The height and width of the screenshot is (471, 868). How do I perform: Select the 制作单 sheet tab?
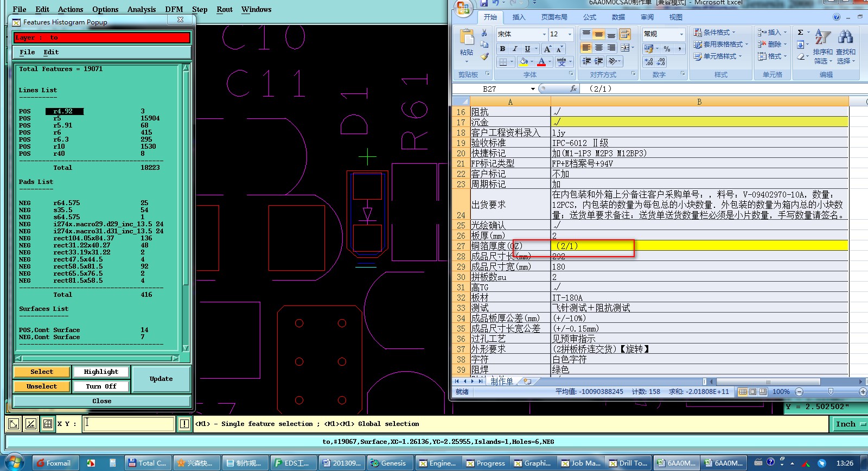pos(502,381)
